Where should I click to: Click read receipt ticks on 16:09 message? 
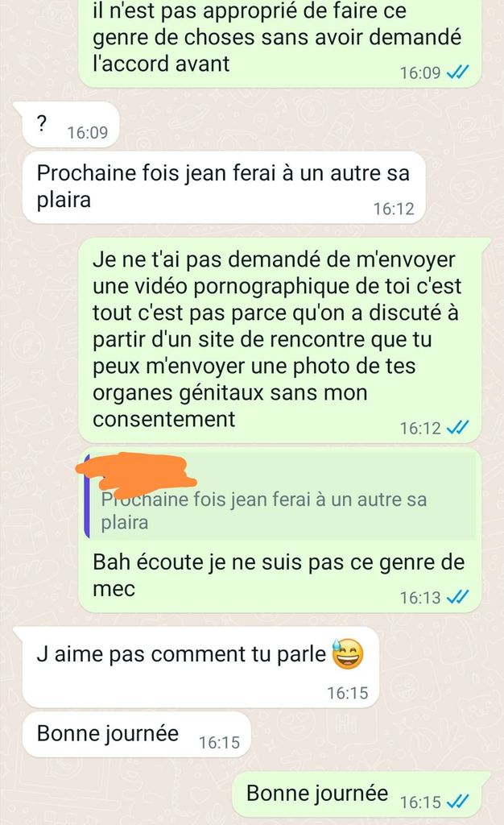coord(457,72)
